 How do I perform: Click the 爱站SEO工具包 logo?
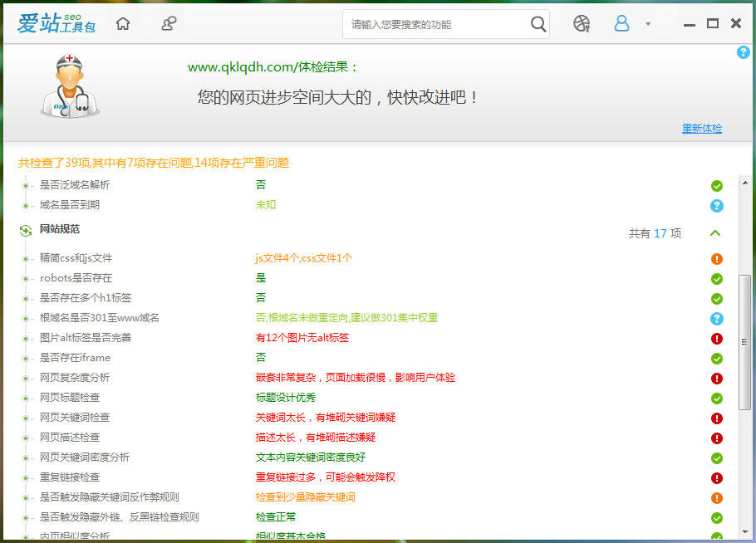pos(56,24)
